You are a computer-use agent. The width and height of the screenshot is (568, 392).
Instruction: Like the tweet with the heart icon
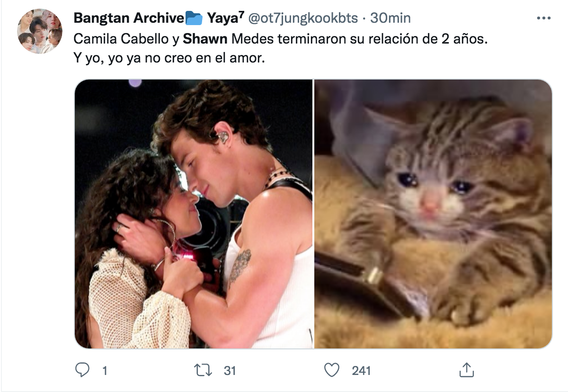333,370
